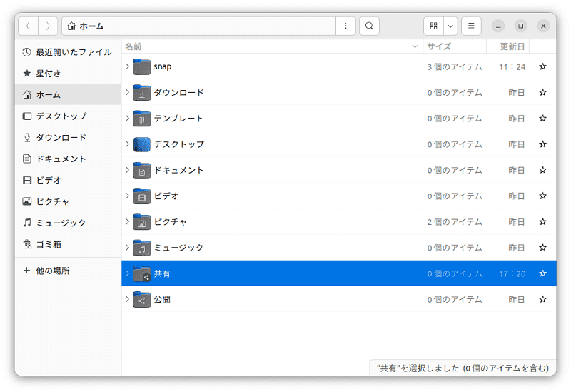
Task: Star the 公開 folder
Action: coord(542,299)
